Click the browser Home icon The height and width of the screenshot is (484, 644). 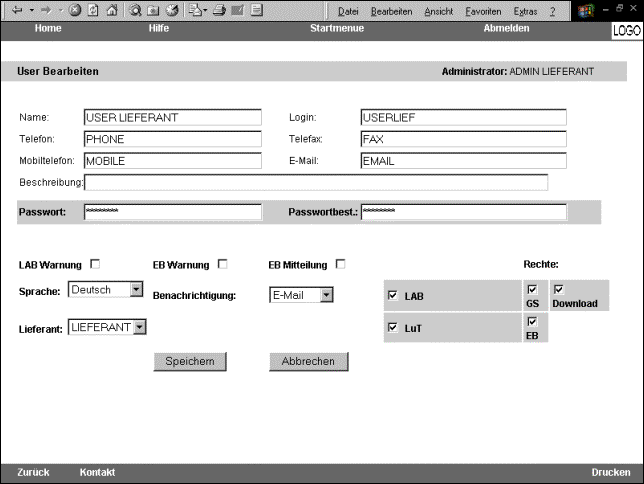coord(112,10)
